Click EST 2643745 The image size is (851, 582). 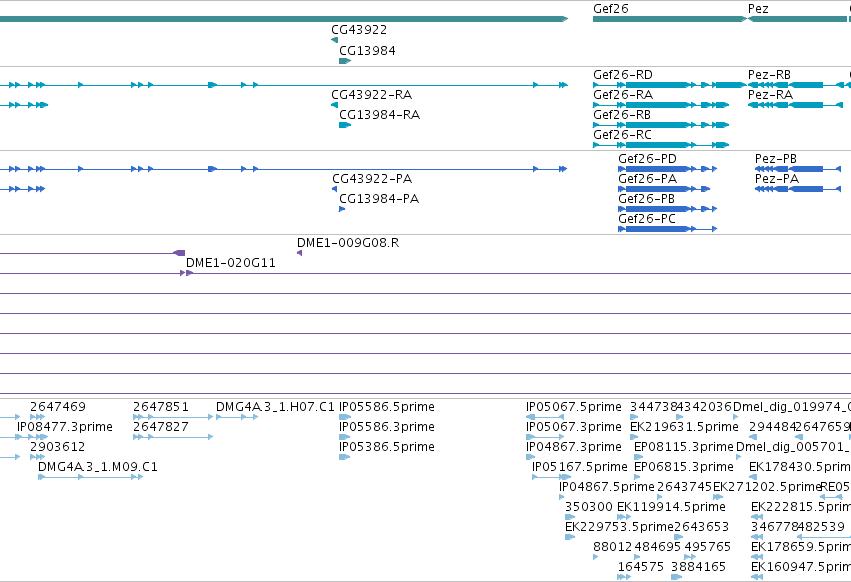pos(660,497)
